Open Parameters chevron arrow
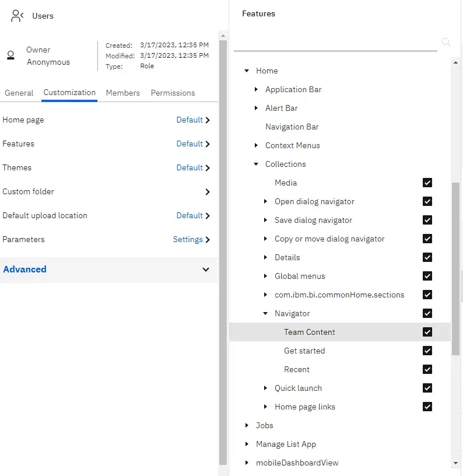 (x=208, y=240)
